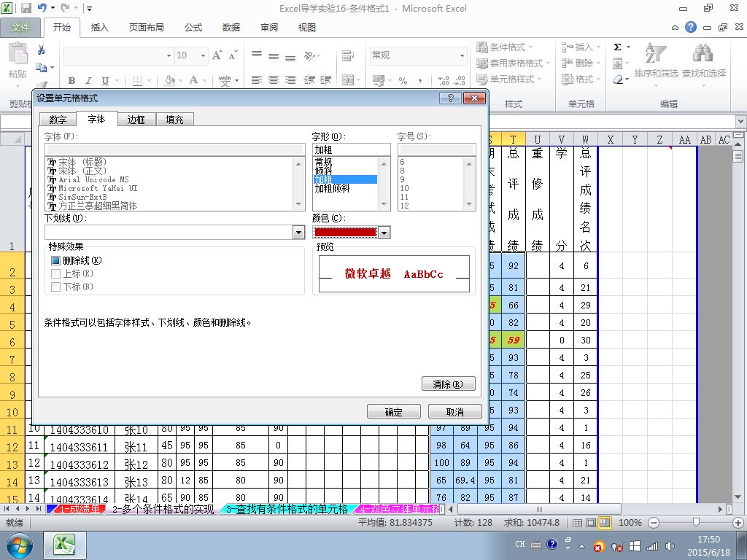The height and width of the screenshot is (560, 747).
Task: Click the Percent Style icon
Action: tap(403, 80)
